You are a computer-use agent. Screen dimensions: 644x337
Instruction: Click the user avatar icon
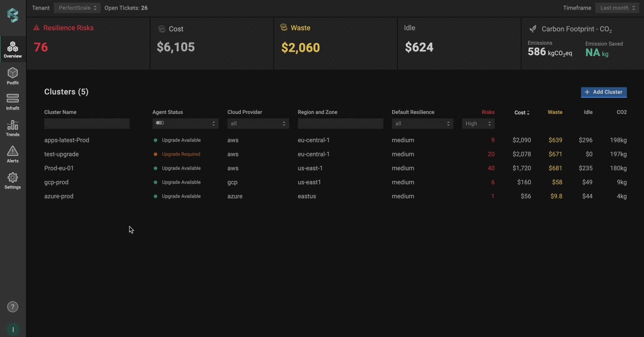pos(13,330)
